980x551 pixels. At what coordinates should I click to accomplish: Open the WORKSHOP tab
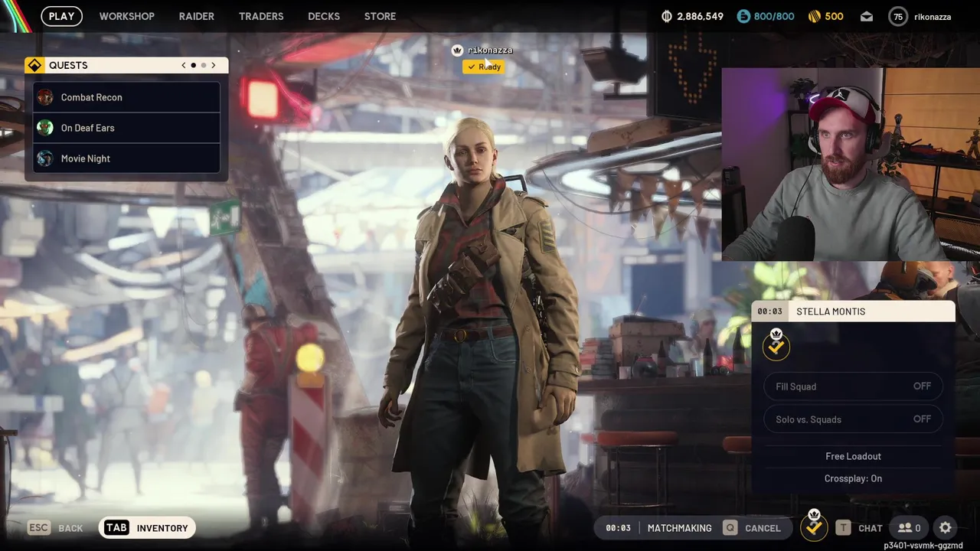[127, 16]
